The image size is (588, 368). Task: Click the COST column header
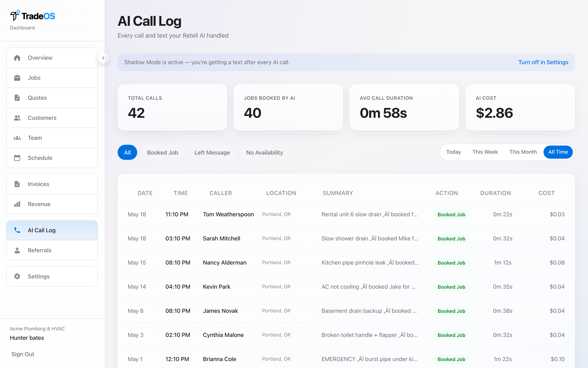pyautogui.click(x=546, y=193)
